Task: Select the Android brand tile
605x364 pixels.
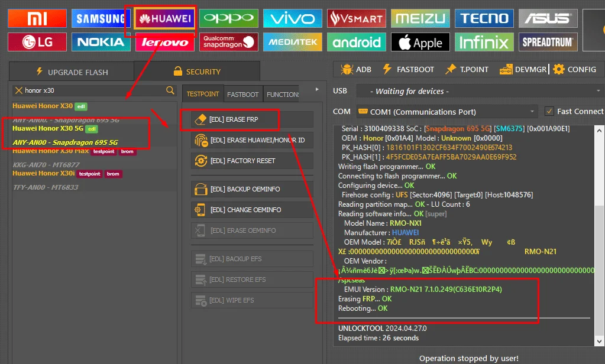Action: [357, 42]
